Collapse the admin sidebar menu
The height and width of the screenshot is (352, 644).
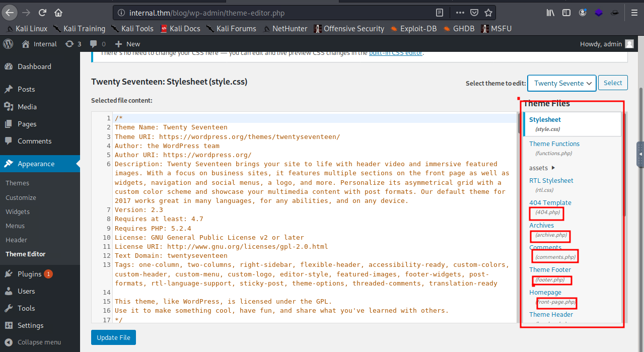(33, 342)
